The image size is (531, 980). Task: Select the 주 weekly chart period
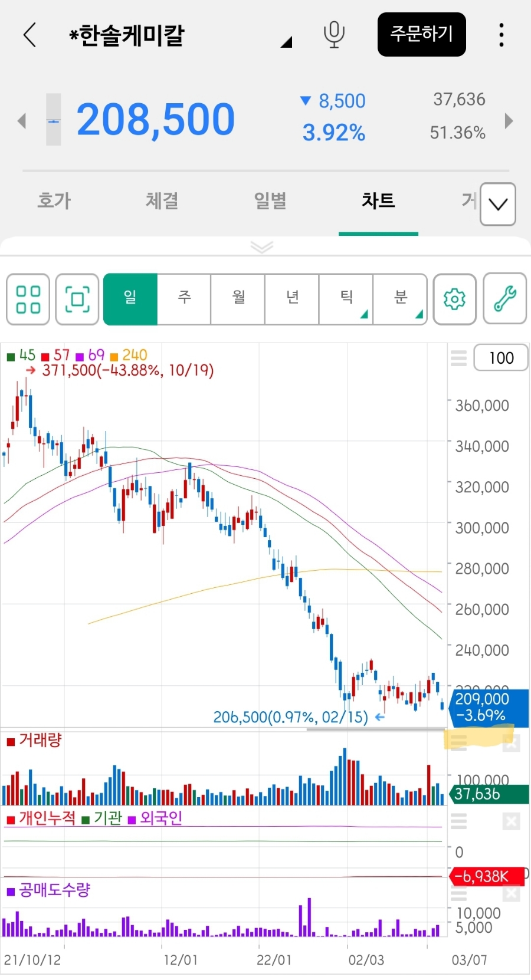[184, 299]
